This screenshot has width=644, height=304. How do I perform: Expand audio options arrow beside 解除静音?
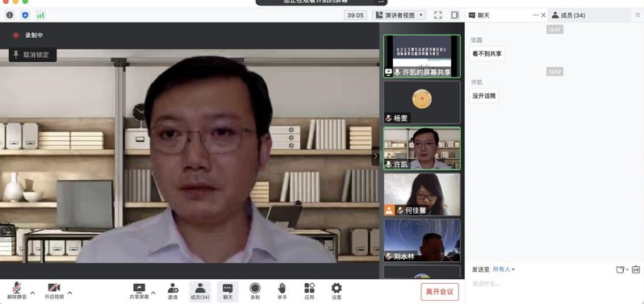pyautogui.click(x=33, y=293)
